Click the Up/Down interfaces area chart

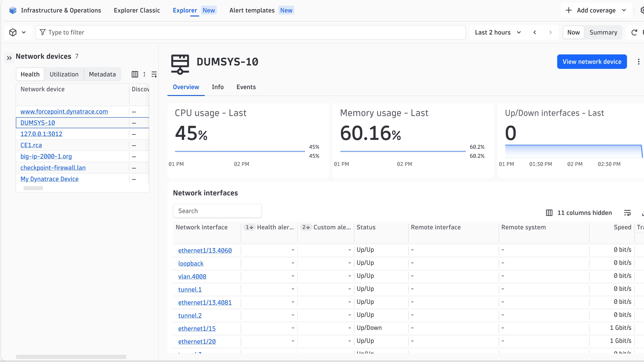coord(574,151)
